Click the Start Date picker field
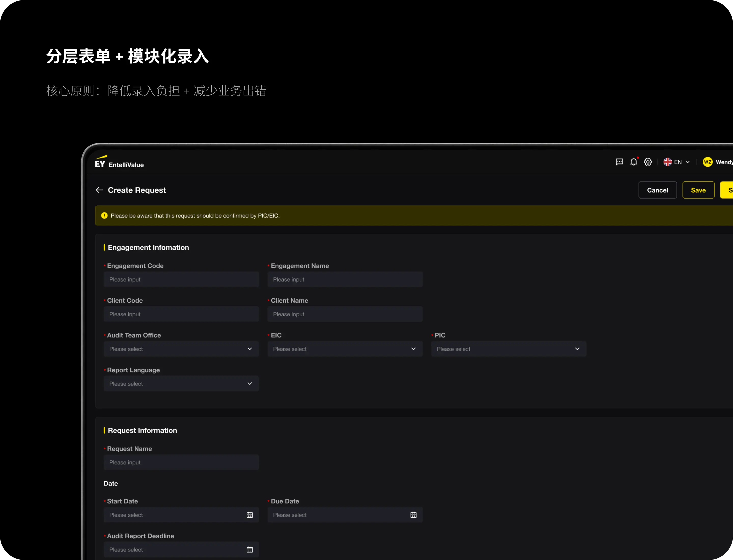733x560 pixels. pos(181,515)
